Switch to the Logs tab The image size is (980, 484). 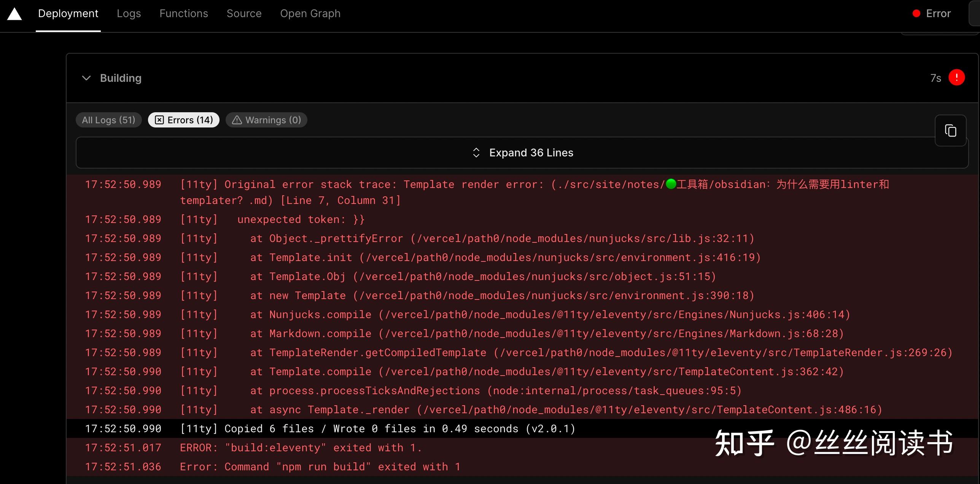(129, 14)
